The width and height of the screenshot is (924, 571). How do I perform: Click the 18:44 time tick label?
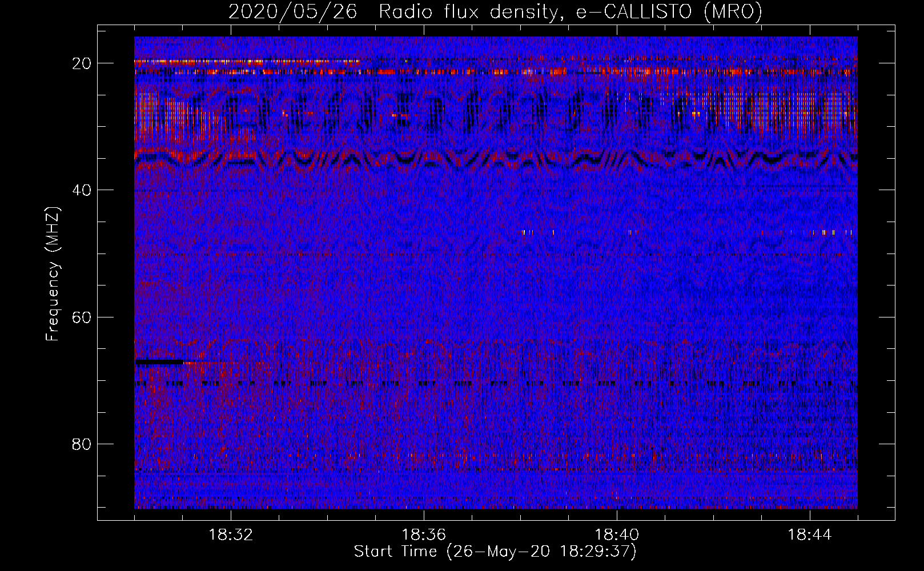pyautogui.click(x=810, y=535)
